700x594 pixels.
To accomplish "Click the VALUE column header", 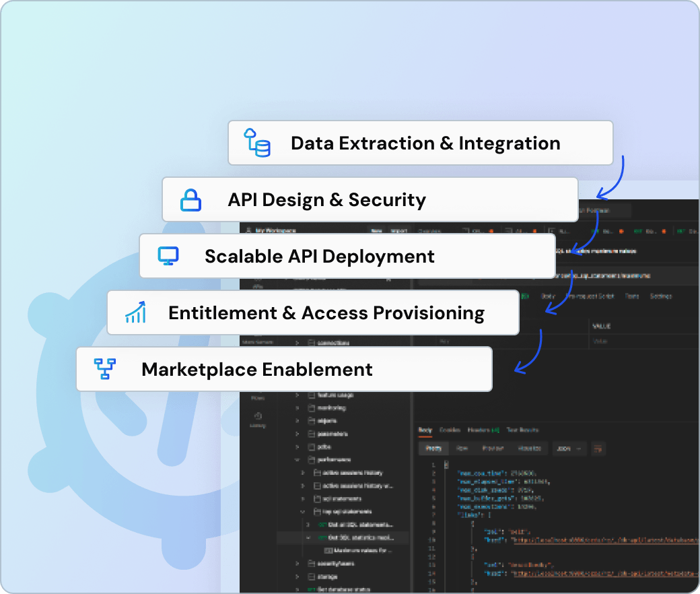I will point(601,326).
